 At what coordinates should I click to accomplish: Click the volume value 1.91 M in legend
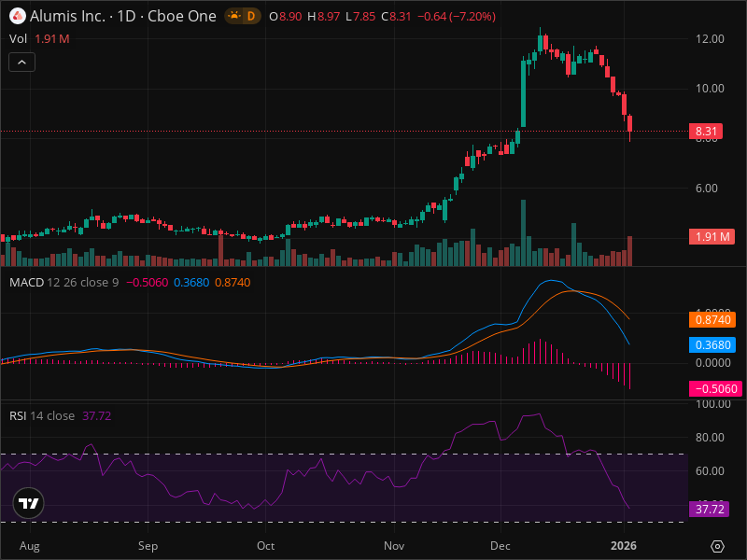pos(52,39)
